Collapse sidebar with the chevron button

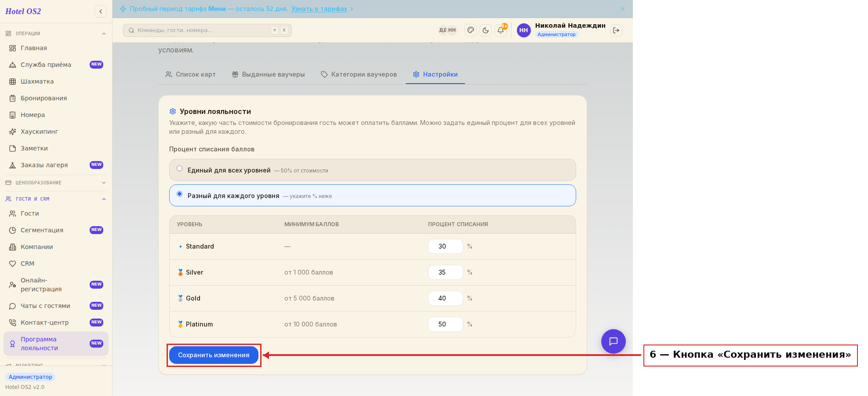coord(101,11)
